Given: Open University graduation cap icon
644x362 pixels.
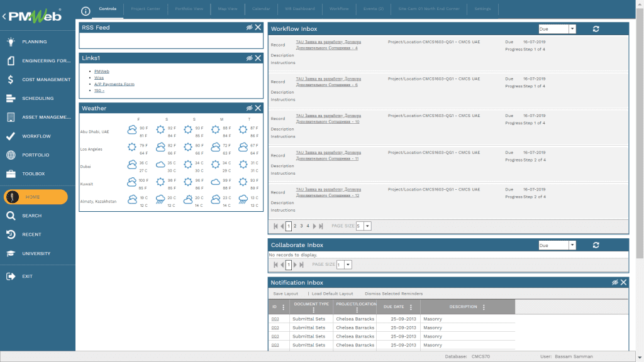Looking at the screenshot, I should (11, 254).
